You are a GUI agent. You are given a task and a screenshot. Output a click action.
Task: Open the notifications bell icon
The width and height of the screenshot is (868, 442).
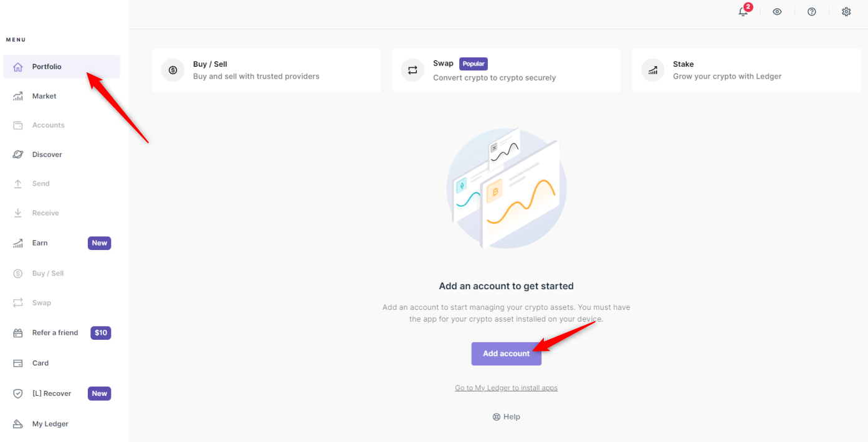click(743, 12)
